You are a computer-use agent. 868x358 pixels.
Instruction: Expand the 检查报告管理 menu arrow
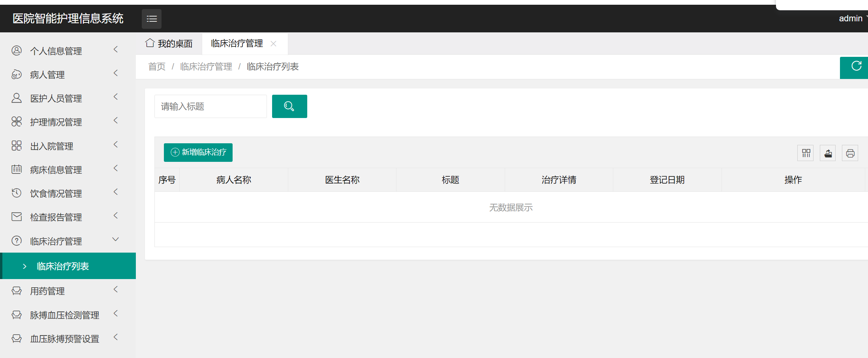tap(116, 216)
